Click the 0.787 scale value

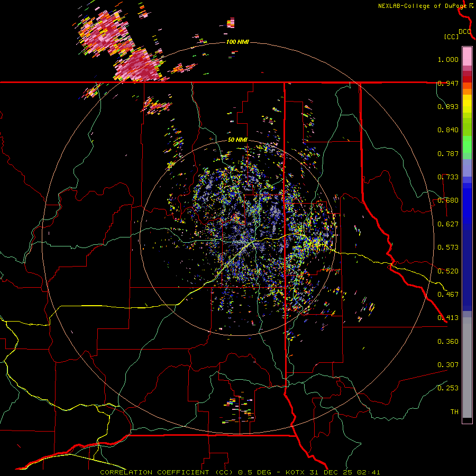coord(448,153)
